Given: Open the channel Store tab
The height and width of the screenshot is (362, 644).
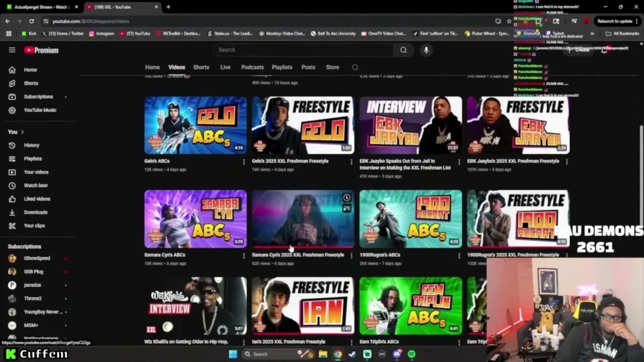Looking at the screenshot, I should (333, 67).
